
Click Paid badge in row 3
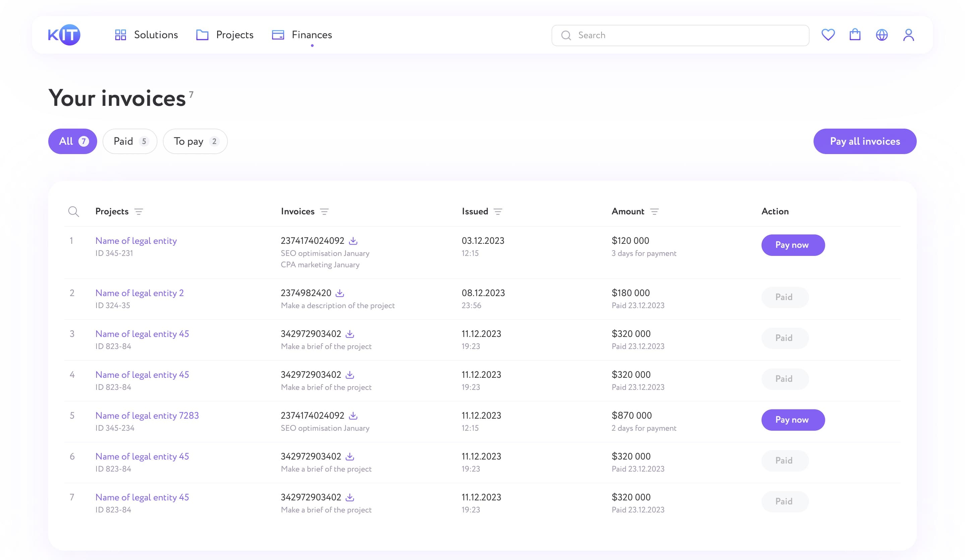pyautogui.click(x=785, y=338)
